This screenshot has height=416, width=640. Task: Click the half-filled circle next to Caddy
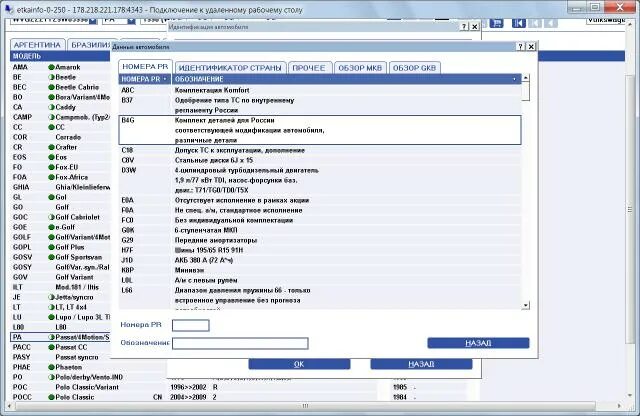click(x=51, y=107)
